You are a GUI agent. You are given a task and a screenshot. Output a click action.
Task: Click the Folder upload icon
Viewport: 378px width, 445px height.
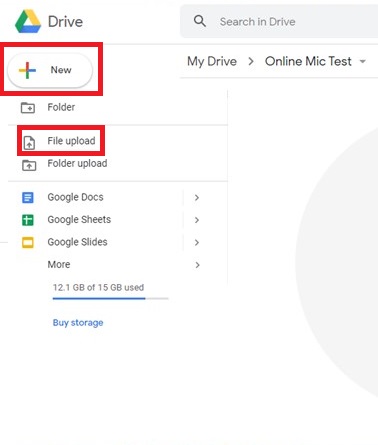click(x=29, y=165)
